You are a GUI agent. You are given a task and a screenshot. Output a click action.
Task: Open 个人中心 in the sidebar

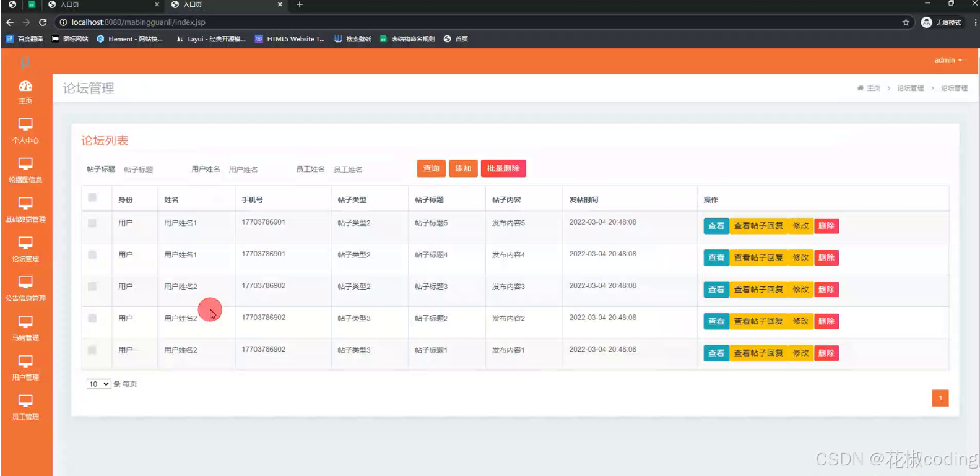(25, 131)
